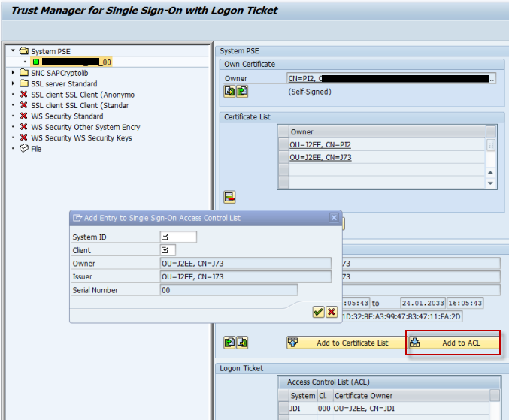Screen dimensions: 509x420
Task: Click Add to ACL button
Action: click(453, 343)
